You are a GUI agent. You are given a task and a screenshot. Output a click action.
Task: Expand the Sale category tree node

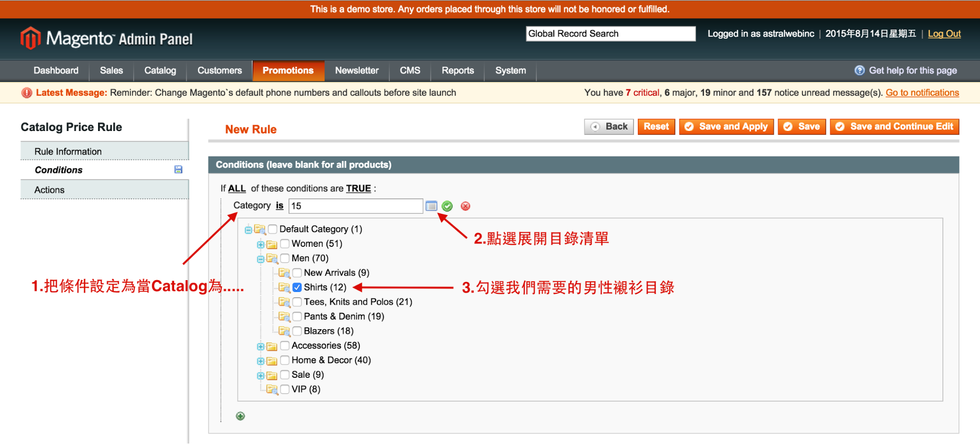point(260,376)
